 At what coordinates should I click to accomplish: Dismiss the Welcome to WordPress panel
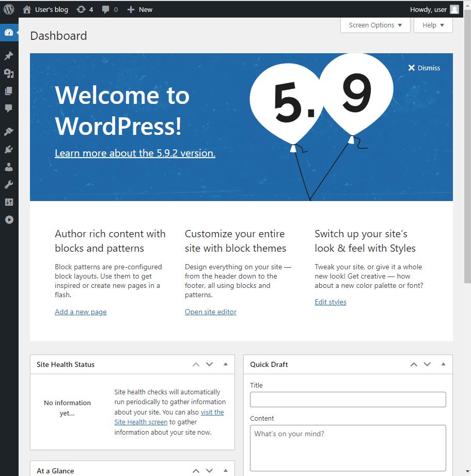(x=424, y=68)
